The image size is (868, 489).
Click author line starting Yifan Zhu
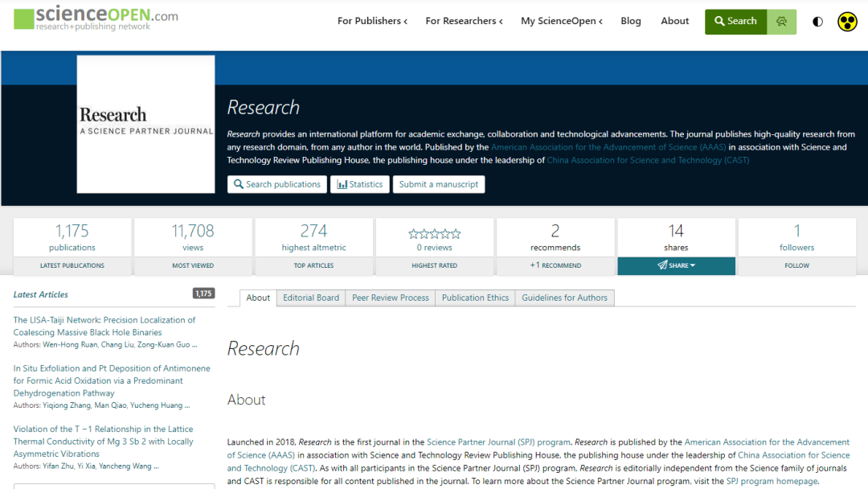pos(86,466)
